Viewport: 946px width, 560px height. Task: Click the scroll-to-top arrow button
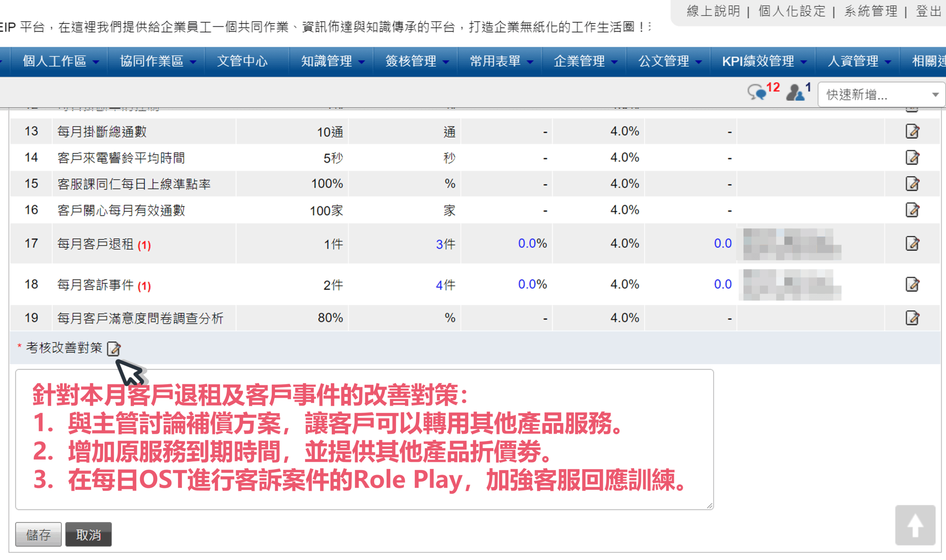pos(915,525)
